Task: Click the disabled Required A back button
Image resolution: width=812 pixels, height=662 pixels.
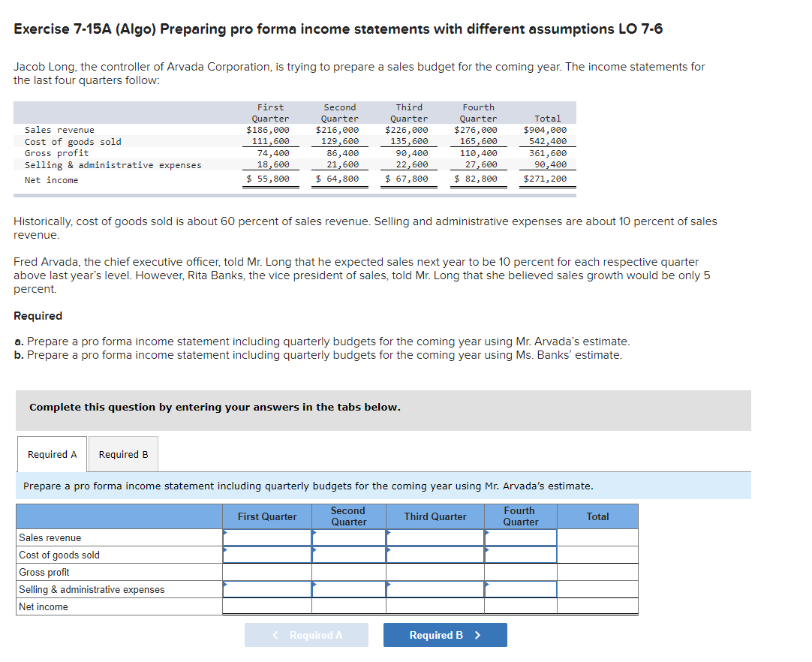Action: (306, 634)
